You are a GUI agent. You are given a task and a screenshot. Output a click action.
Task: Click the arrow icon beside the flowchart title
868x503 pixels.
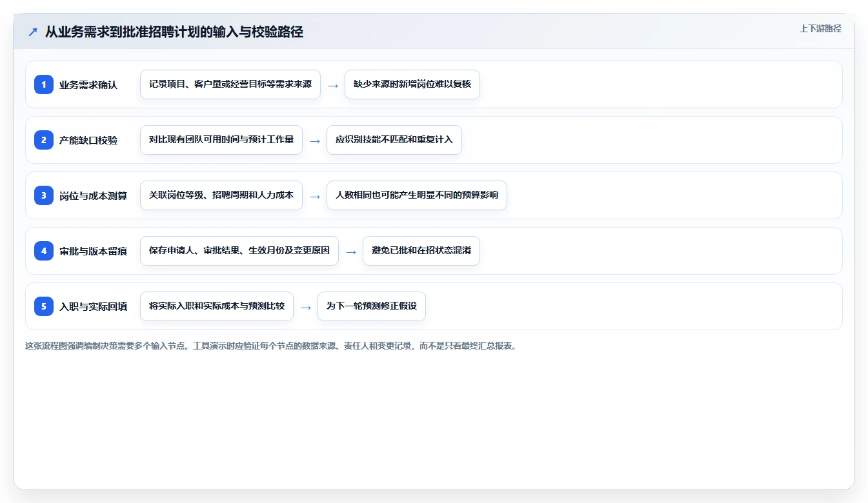point(33,32)
